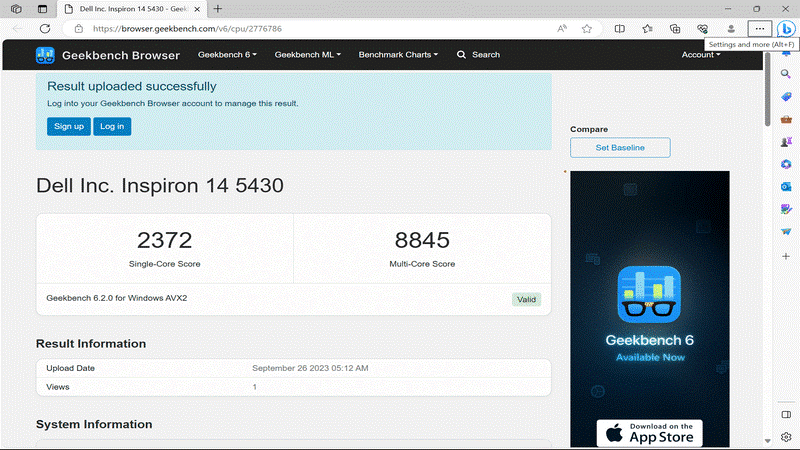Refresh the Geekbench results page
Screen dimensions: 800x450
[x=45, y=29]
